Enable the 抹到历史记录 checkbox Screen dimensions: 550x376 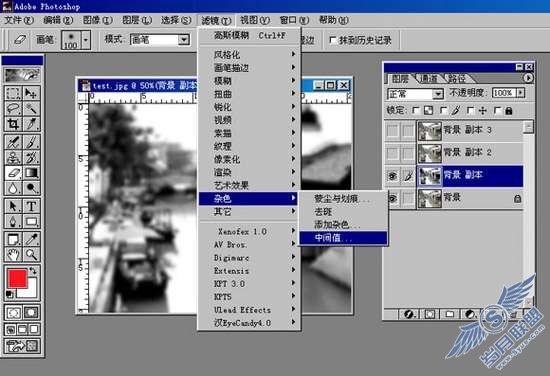click(x=333, y=40)
